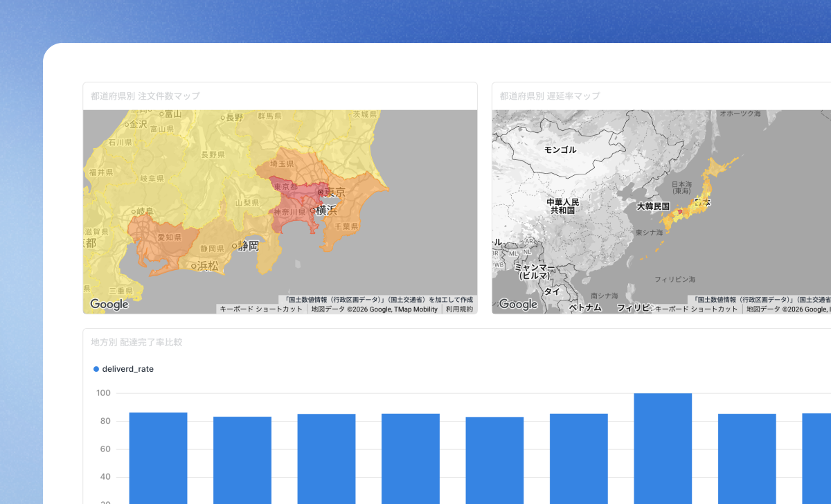Click the 富山 city label

pos(172,114)
